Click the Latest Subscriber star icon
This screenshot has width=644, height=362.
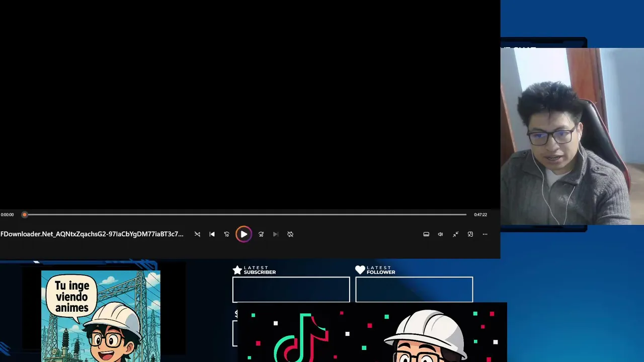[x=237, y=270]
